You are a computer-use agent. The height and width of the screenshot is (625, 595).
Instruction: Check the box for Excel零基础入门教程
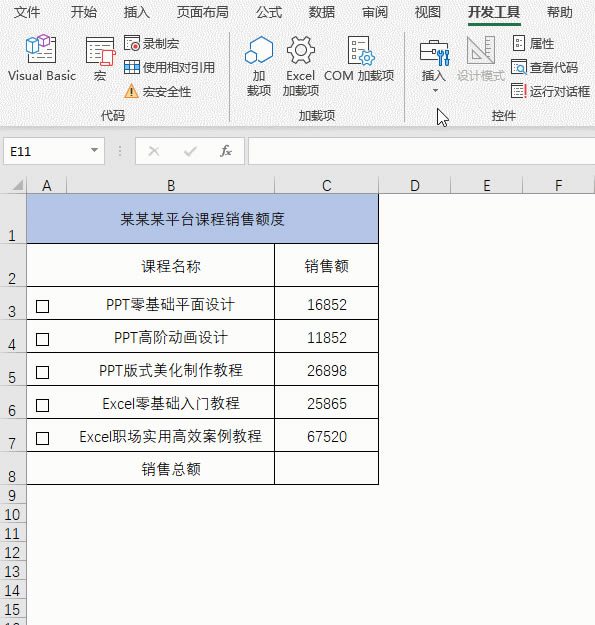pos(43,405)
